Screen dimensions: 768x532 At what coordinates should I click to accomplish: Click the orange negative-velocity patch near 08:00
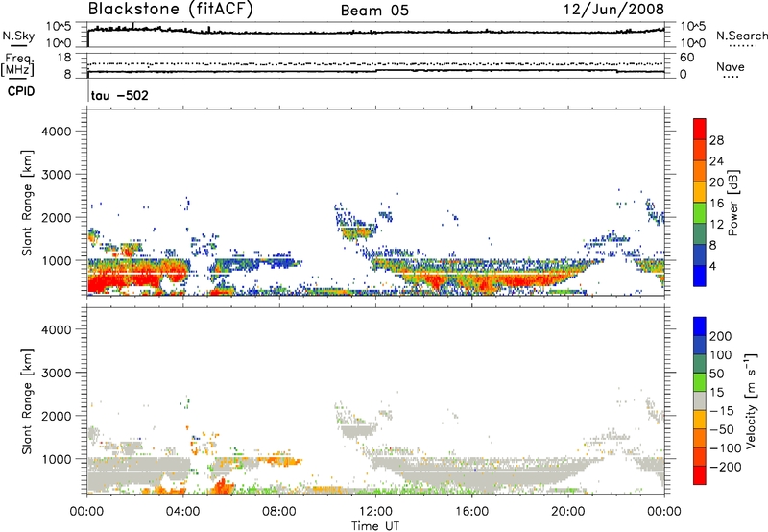pyautogui.click(x=281, y=461)
